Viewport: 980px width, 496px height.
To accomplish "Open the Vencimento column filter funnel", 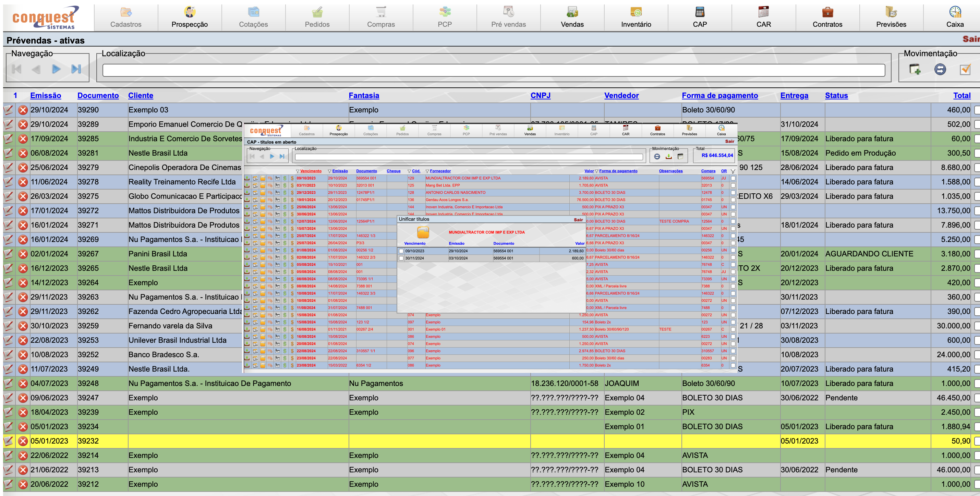I will [x=298, y=171].
